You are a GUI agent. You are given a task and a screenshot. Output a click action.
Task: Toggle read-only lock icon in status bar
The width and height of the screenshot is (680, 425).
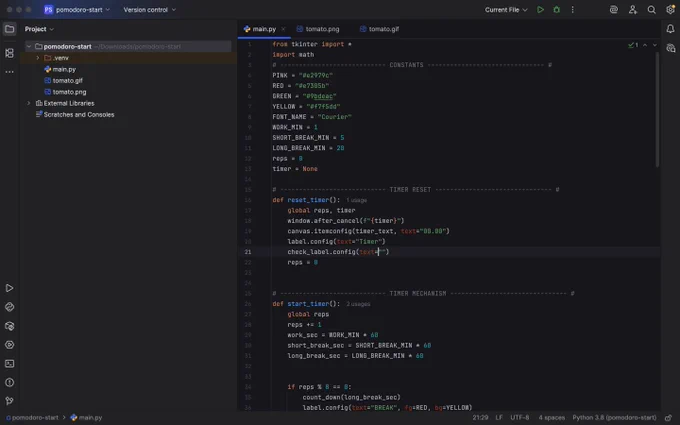pyautogui.click(x=669, y=418)
